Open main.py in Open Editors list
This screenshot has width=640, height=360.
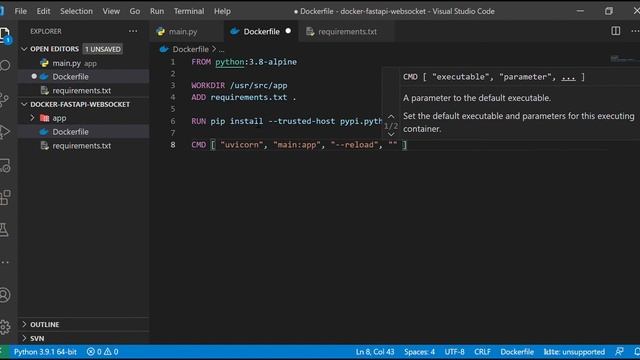click(83, 63)
